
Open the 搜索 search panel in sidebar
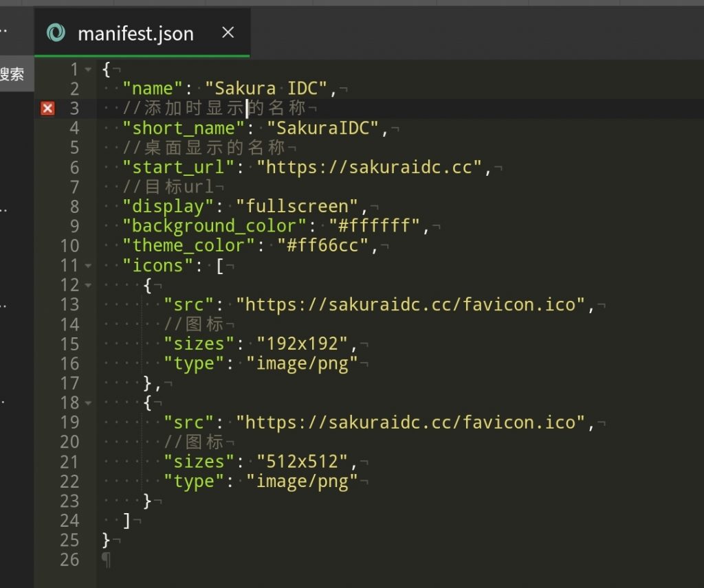coord(12,74)
